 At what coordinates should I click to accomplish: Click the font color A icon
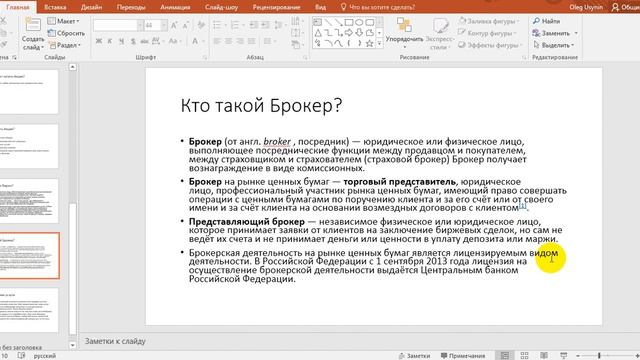[195, 41]
